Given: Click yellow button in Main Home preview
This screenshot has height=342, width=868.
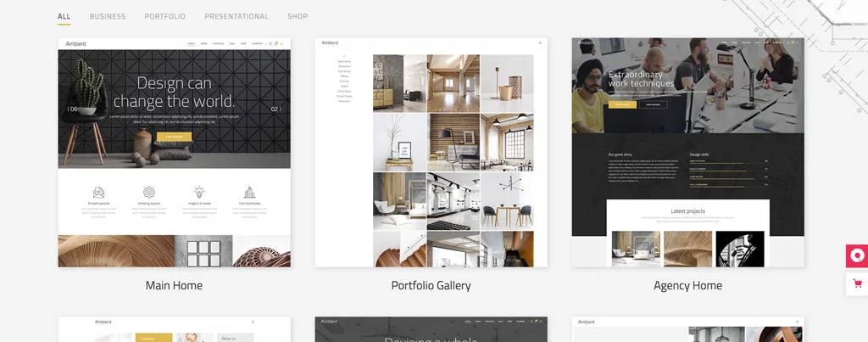Looking at the screenshot, I should click(174, 137).
